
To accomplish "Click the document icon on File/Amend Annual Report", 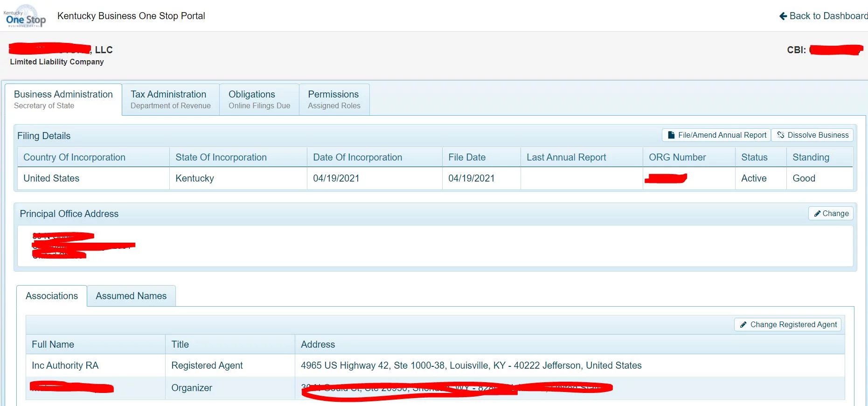I will point(671,135).
